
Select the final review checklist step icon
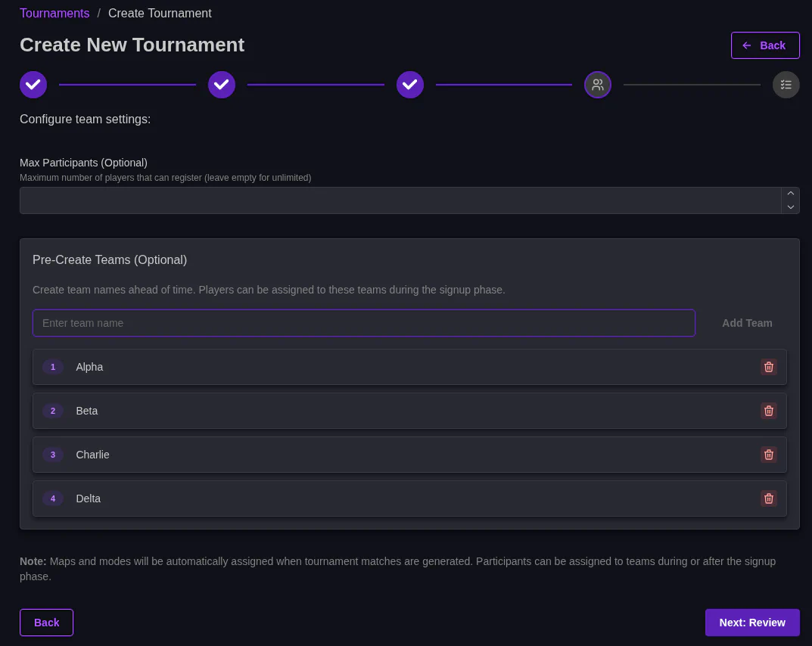pos(786,85)
